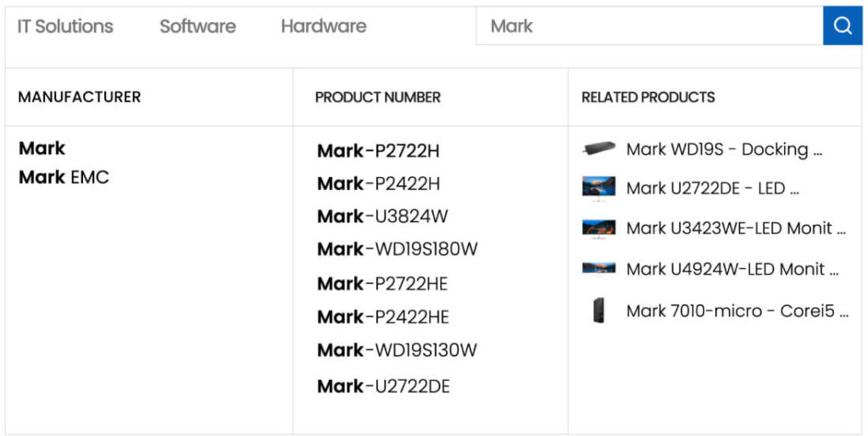Viewport: 868px width, 436px height.
Task: Click the search field containing Mark
Action: point(648,26)
